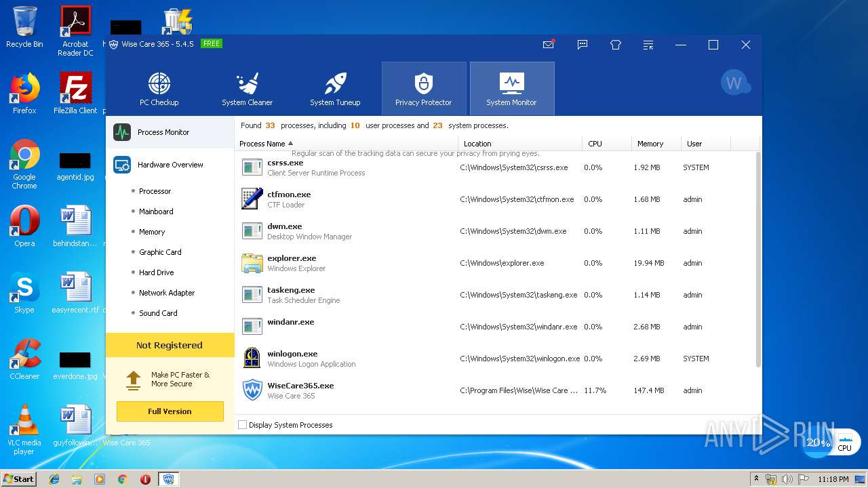Image resolution: width=868 pixels, height=488 pixels.
Task: Open PC Checkup module
Action: 159,89
